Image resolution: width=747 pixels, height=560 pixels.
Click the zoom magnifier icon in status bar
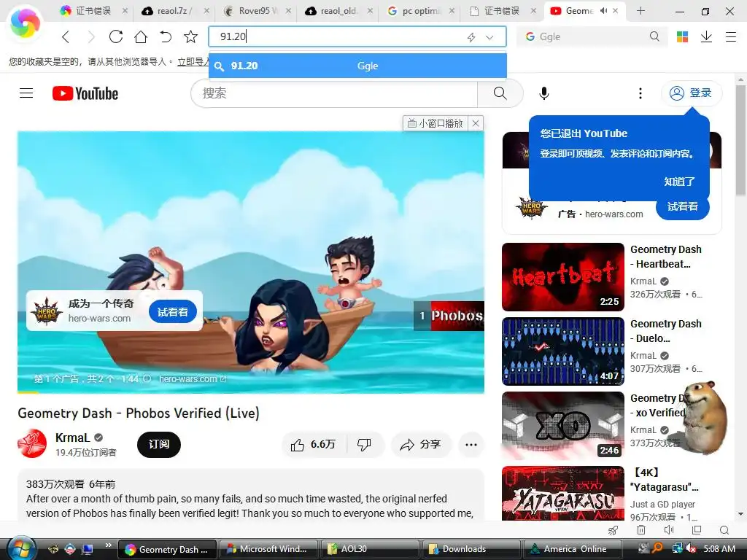724,530
